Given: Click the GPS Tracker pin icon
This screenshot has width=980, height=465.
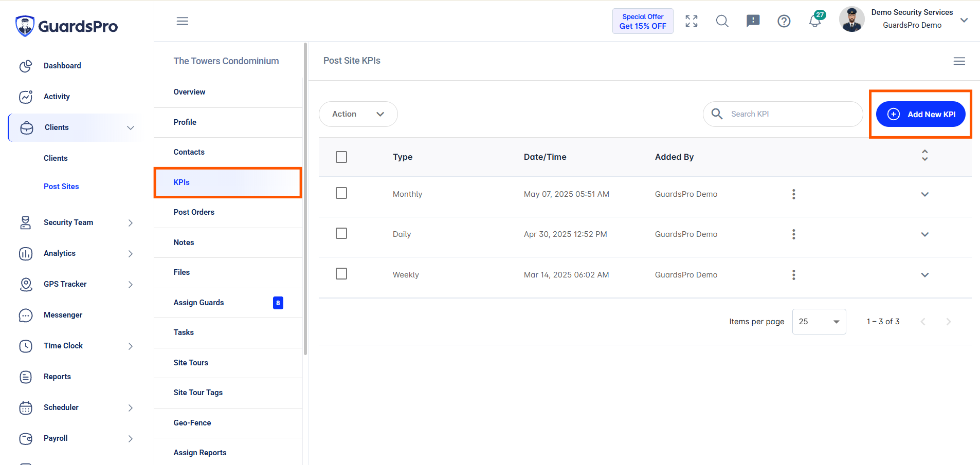Looking at the screenshot, I should [x=26, y=284].
